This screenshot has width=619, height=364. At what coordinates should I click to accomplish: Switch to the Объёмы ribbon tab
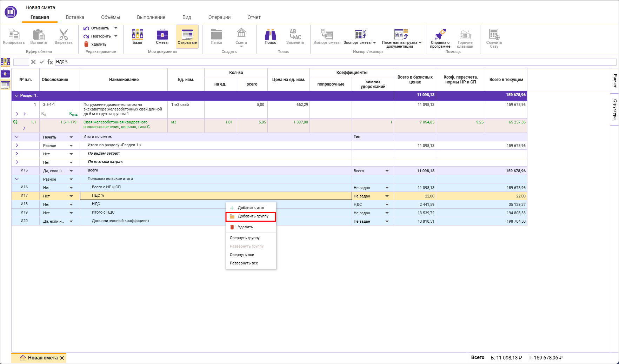(x=110, y=17)
